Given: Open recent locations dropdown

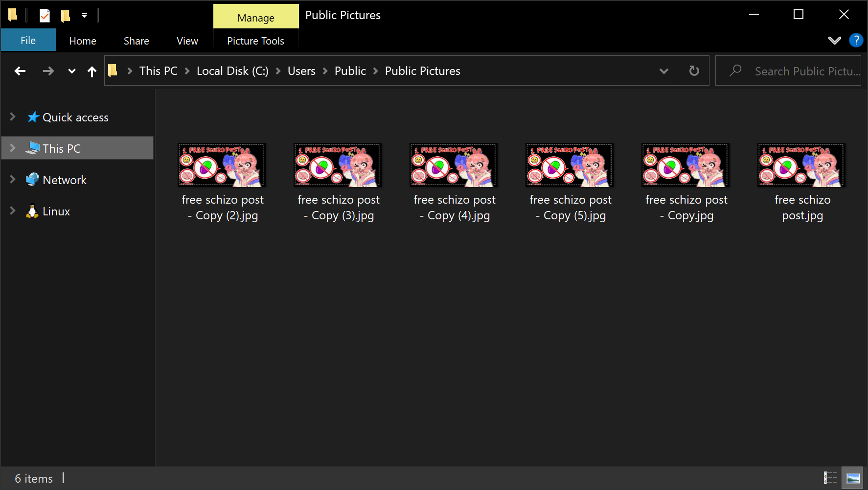Looking at the screenshot, I should click(x=72, y=71).
